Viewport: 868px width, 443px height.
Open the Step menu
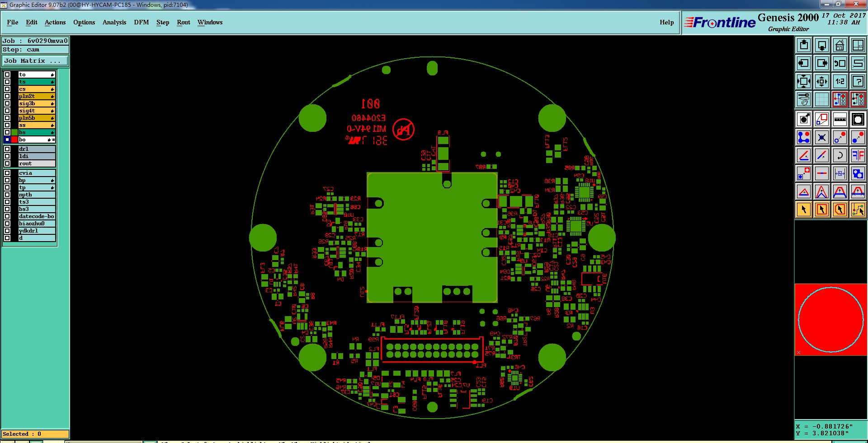(x=163, y=22)
